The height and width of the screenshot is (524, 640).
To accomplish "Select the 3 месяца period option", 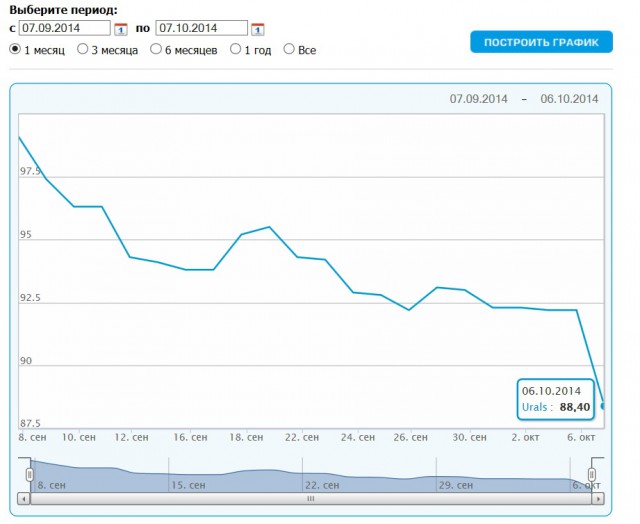I will tap(83, 48).
